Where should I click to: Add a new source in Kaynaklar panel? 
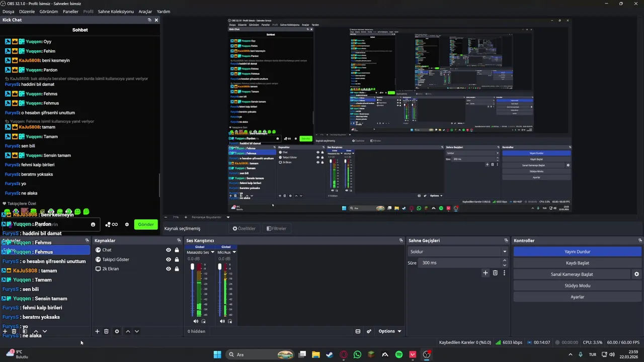97,331
